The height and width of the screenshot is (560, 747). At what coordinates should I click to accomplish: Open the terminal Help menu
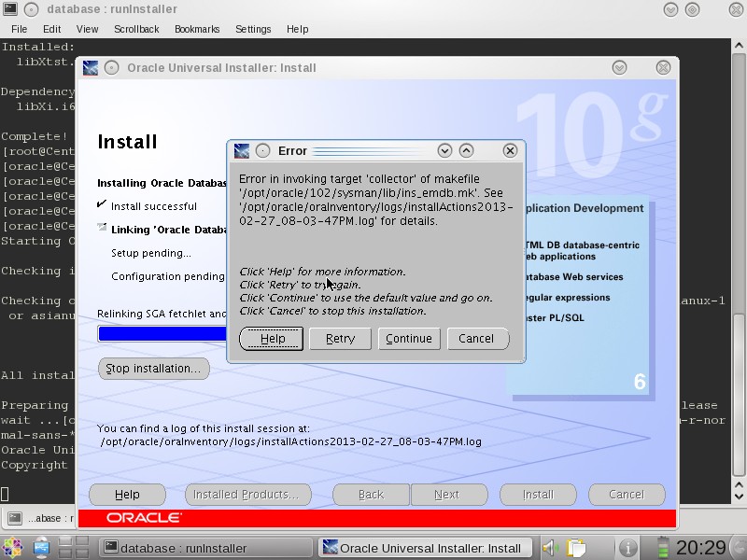(297, 29)
